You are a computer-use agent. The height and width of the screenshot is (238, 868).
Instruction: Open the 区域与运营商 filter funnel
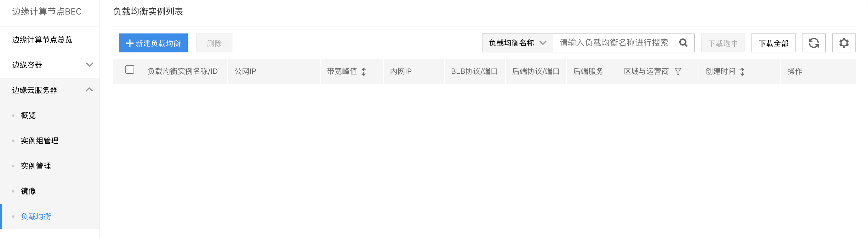pos(678,72)
